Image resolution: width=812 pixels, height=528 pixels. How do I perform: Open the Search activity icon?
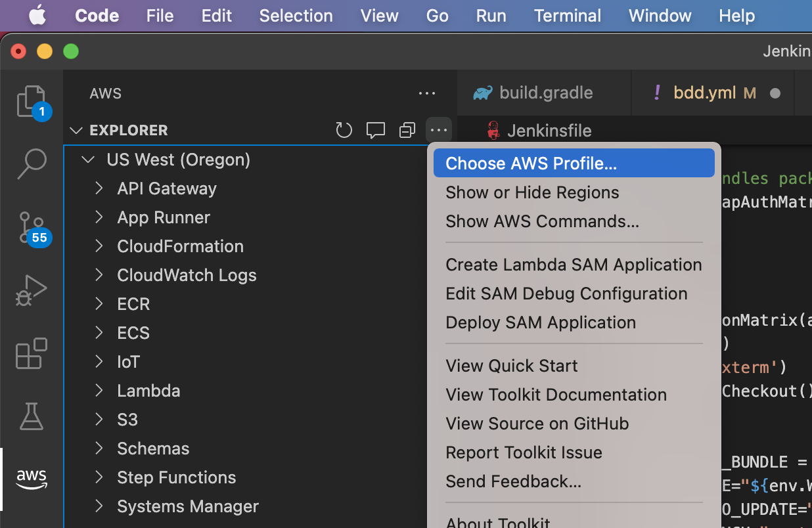tap(32, 164)
